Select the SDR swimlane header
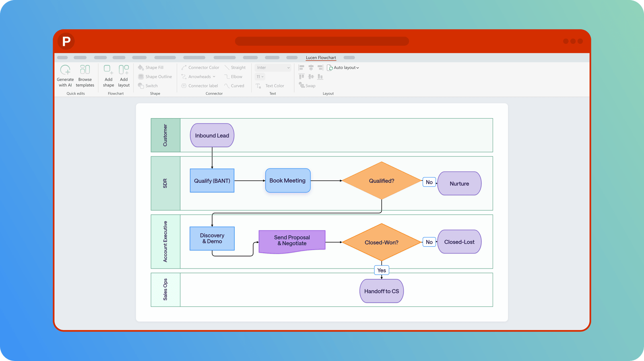Screen dimensions: 644x361 (x=165, y=183)
